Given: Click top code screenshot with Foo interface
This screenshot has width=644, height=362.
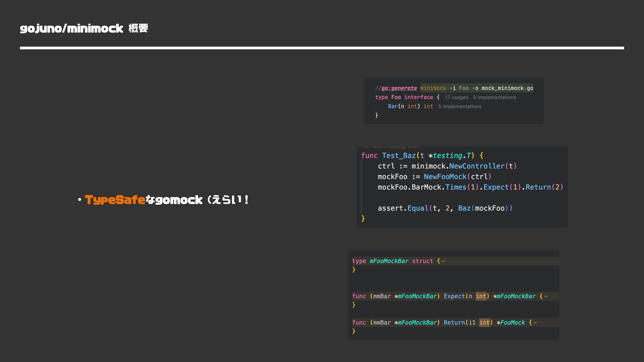Looking at the screenshot, I should pos(453,101).
